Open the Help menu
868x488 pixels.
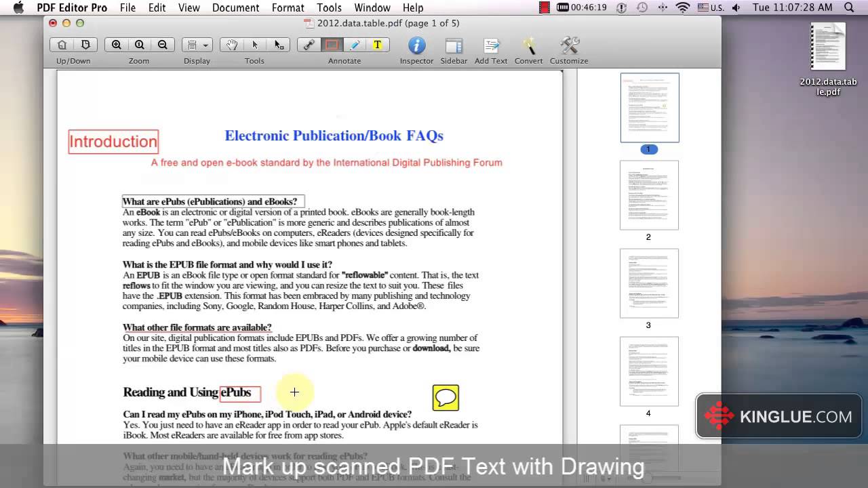(413, 7)
